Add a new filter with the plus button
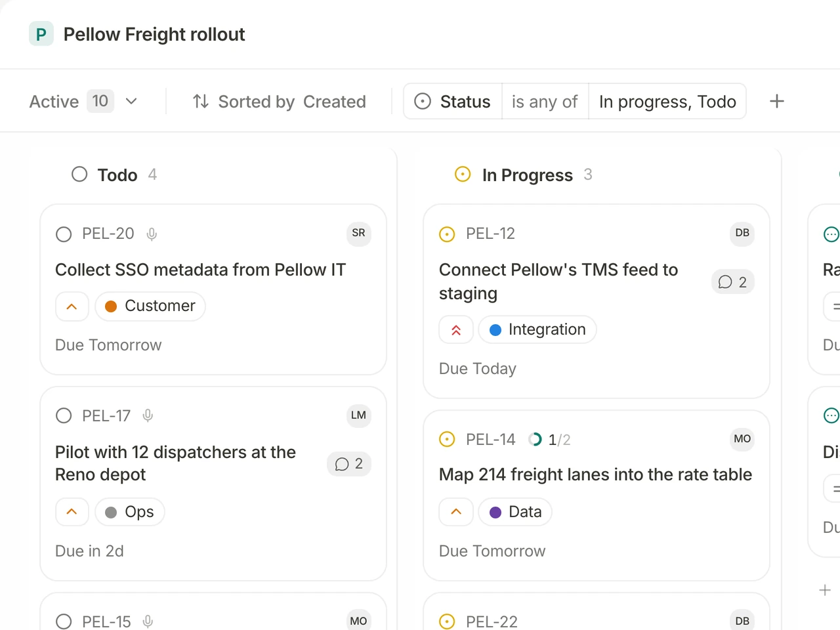This screenshot has height=630, width=840. click(x=777, y=101)
